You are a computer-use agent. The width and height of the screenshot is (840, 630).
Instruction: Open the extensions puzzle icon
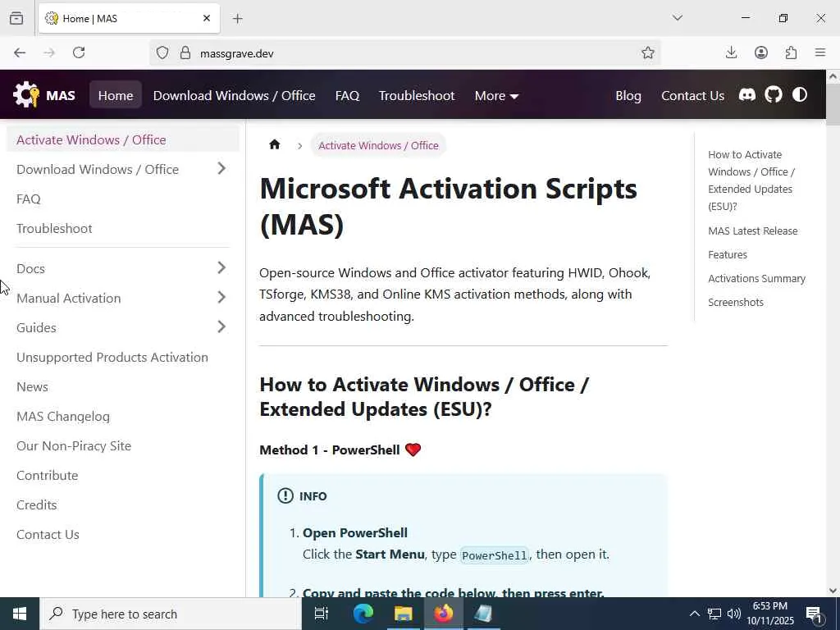pos(791,52)
